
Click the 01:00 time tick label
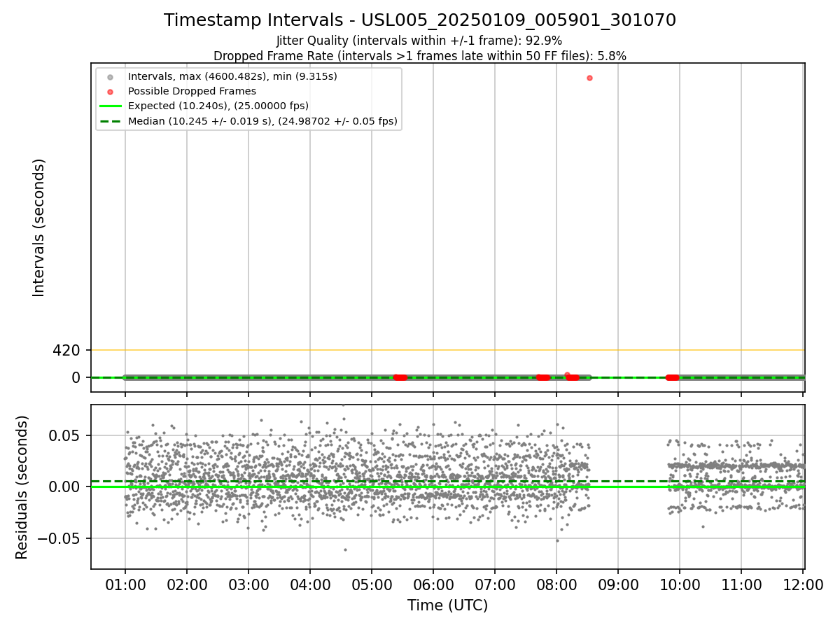(125, 584)
